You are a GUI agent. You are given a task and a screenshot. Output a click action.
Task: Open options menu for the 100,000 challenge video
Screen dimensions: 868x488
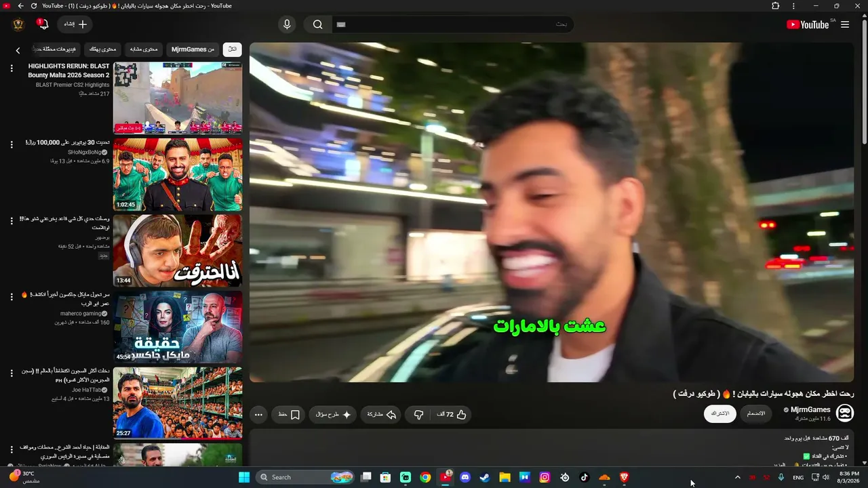tap(11, 144)
